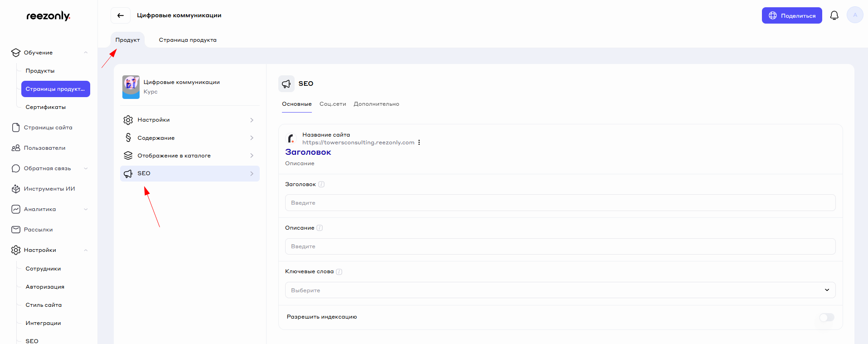Image resolution: width=868 pixels, height=344 pixels.
Task: Open the notifications bell
Action: point(834,15)
